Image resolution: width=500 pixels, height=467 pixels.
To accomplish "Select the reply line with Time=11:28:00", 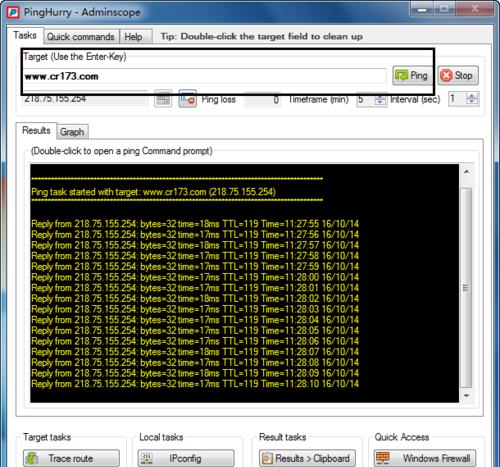I will (195, 277).
